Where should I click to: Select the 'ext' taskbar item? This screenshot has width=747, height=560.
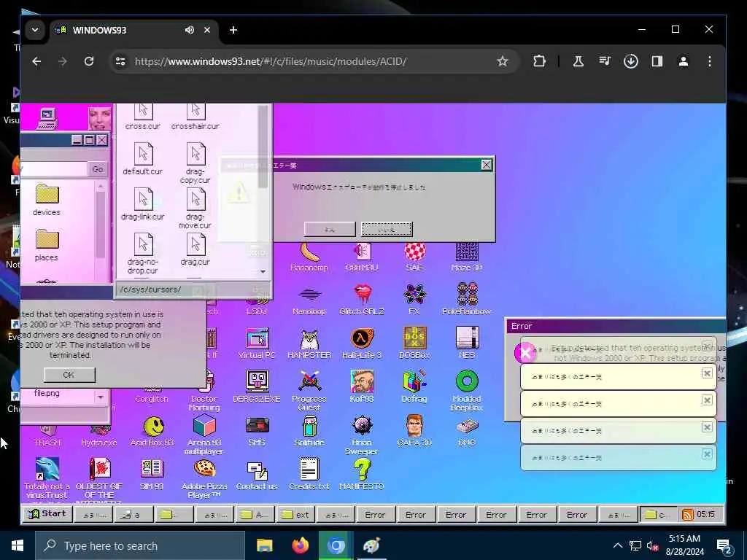click(x=295, y=514)
